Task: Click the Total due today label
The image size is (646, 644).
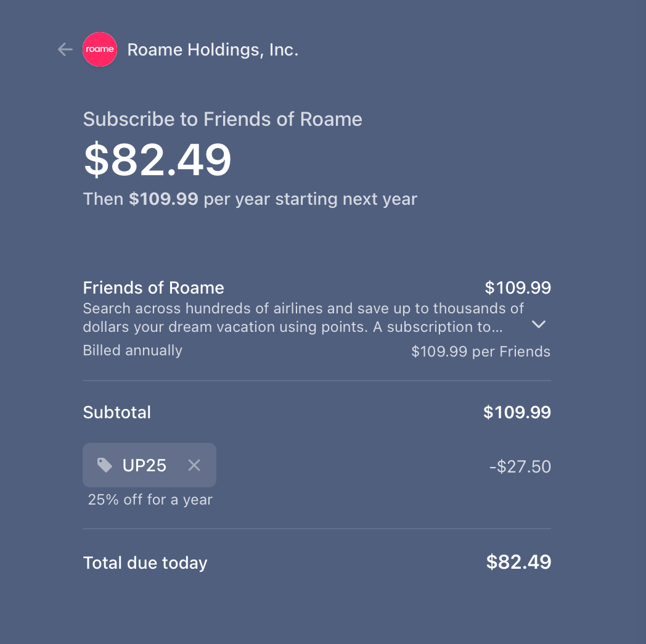Action: (145, 563)
